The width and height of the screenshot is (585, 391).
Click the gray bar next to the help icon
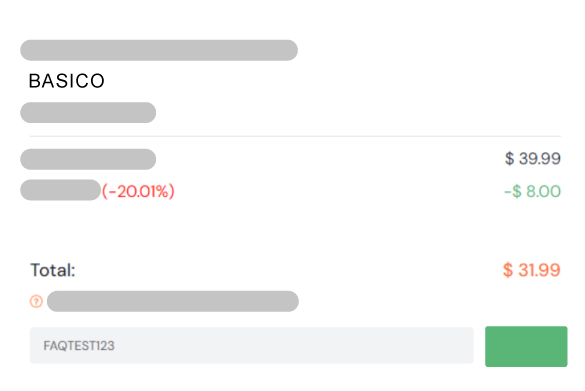173,301
